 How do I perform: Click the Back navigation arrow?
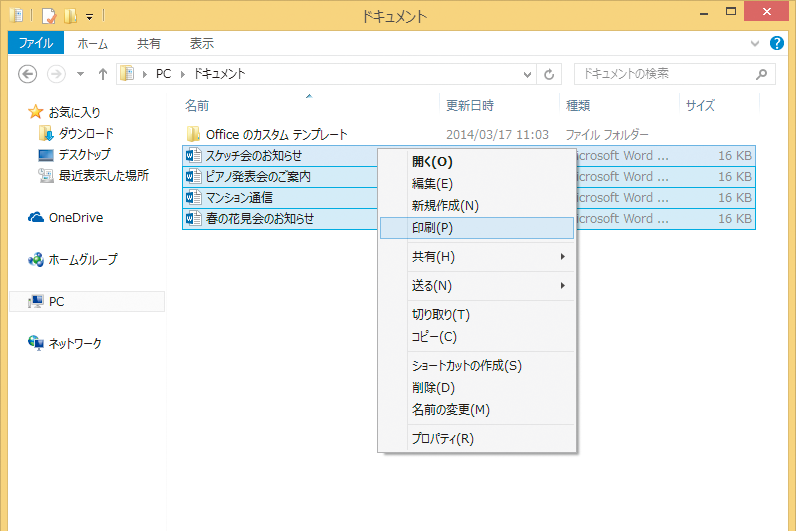(x=27, y=74)
